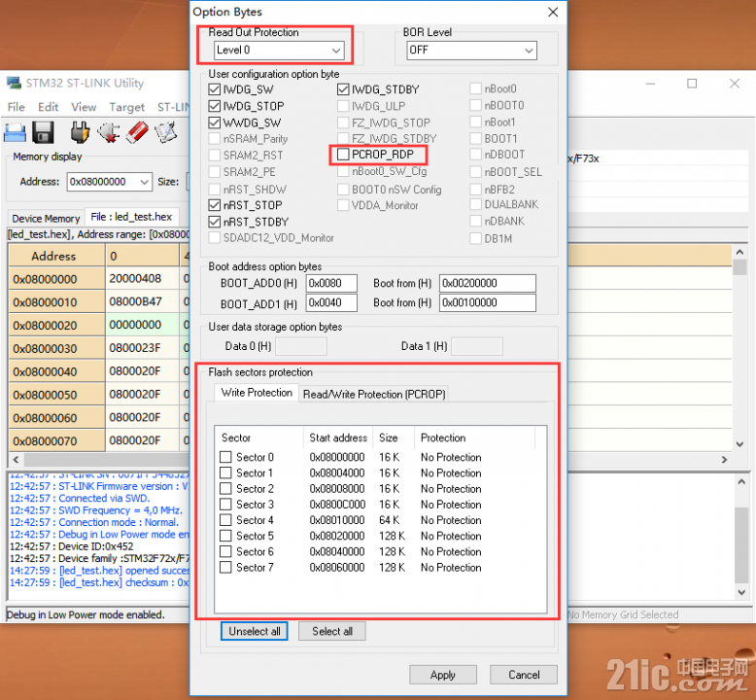Cancel the Option Bytes dialog
The image size is (756, 700).
coord(524,675)
